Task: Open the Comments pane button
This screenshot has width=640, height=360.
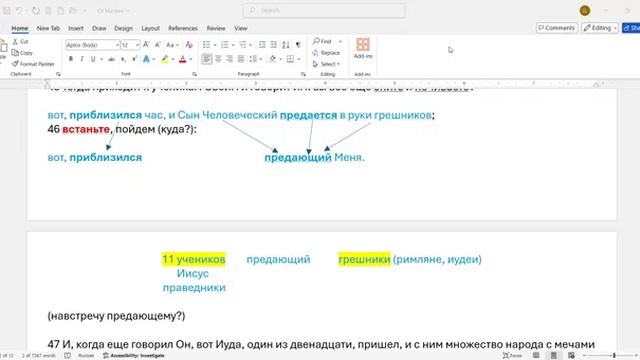Action: tap(556, 28)
